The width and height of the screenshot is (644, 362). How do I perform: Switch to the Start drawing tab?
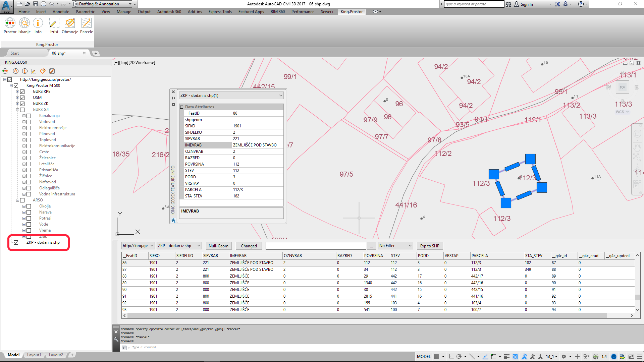pyautogui.click(x=15, y=53)
